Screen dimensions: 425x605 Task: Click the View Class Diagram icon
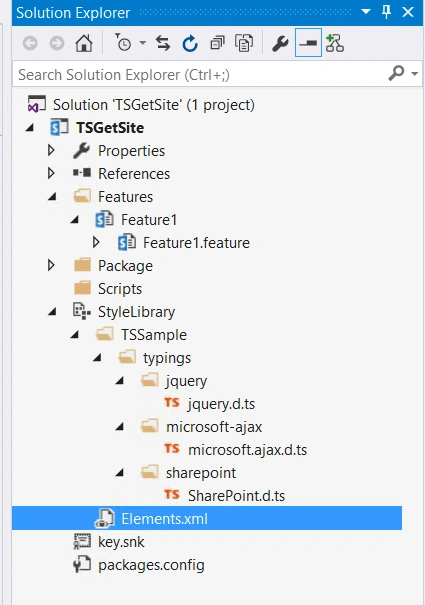point(335,43)
